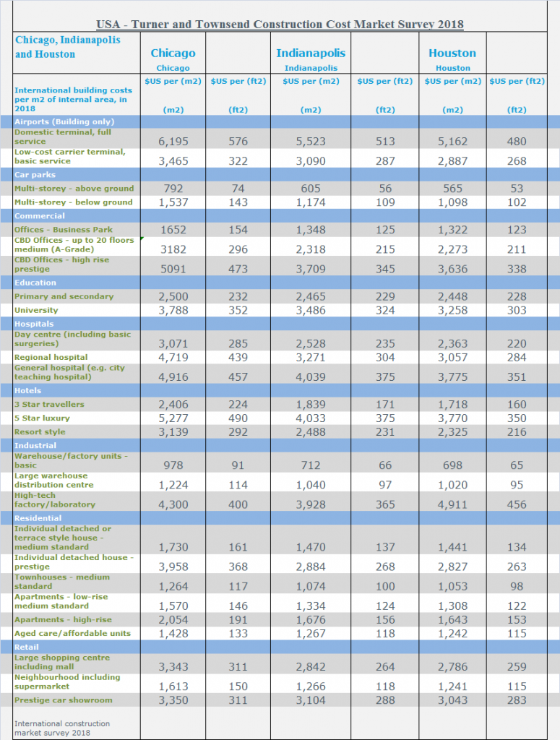Click "Large warehouse distribution centre" label

[x=53, y=481]
